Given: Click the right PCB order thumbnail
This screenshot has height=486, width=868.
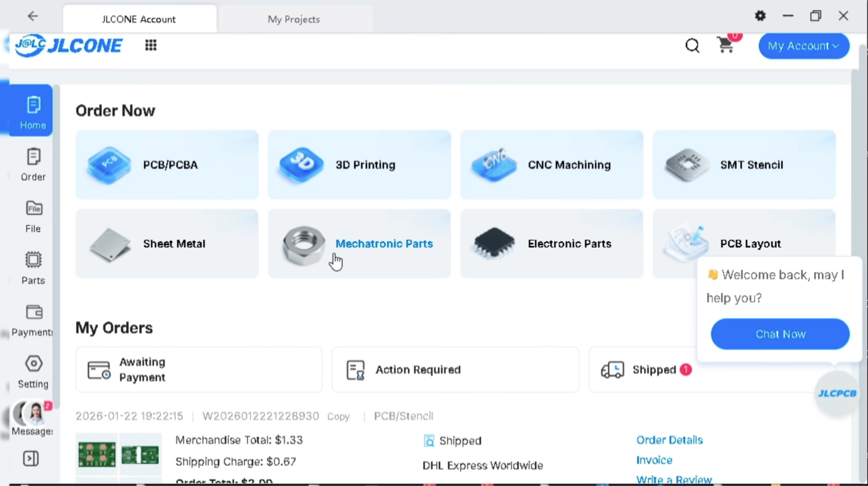Looking at the screenshot, I should (x=140, y=455).
